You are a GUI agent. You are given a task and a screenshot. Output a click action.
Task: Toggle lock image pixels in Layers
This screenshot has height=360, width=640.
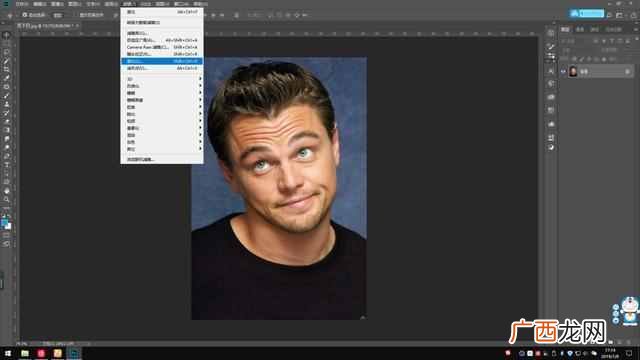point(582,59)
